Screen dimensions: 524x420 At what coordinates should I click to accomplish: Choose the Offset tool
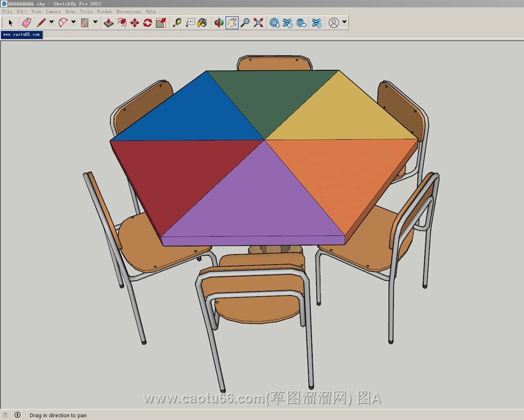click(122, 23)
